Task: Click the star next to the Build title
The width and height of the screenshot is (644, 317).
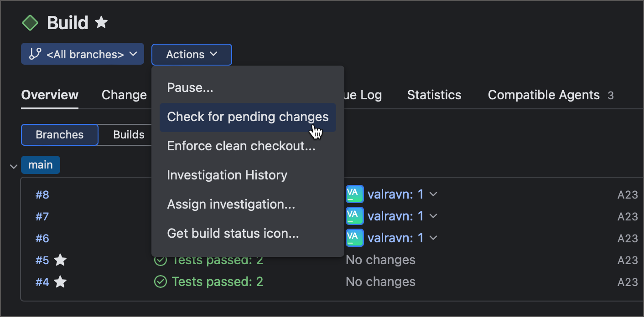Action: [101, 22]
